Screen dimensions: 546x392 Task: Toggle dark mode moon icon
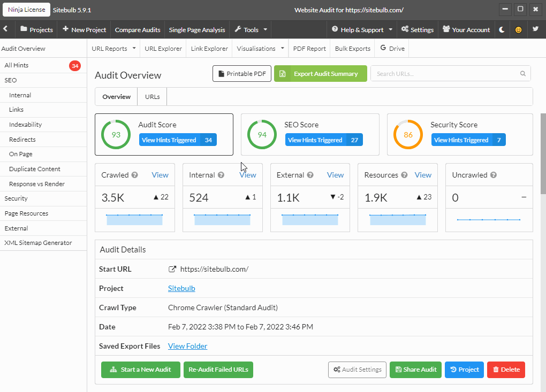[x=502, y=29]
